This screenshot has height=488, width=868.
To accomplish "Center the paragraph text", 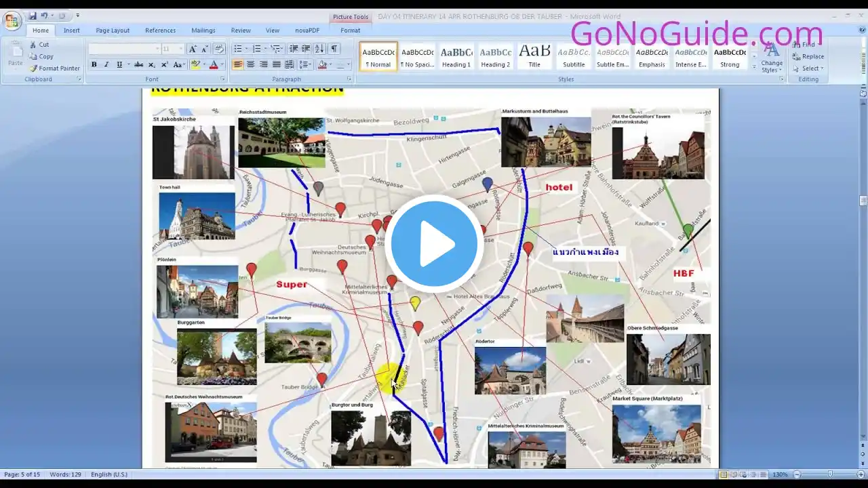I will 250,64.
